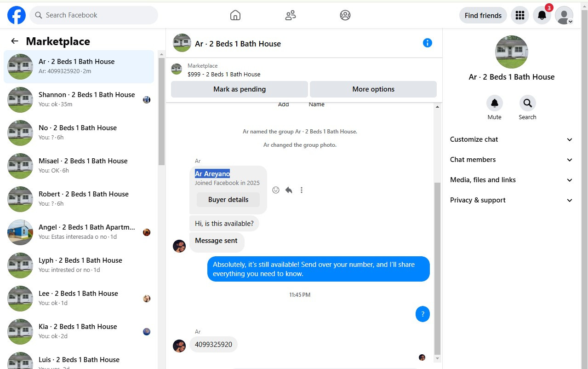588x369 pixels.
Task: Click sender avatar next to 4099325920
Action: click(x=179, y=346)
